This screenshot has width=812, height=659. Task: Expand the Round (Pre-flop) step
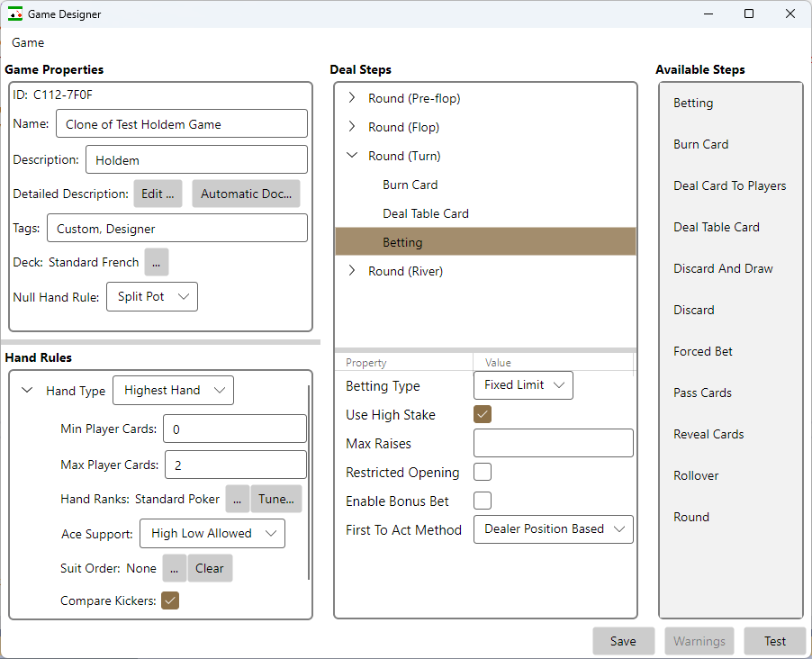(x=352, y=98)
